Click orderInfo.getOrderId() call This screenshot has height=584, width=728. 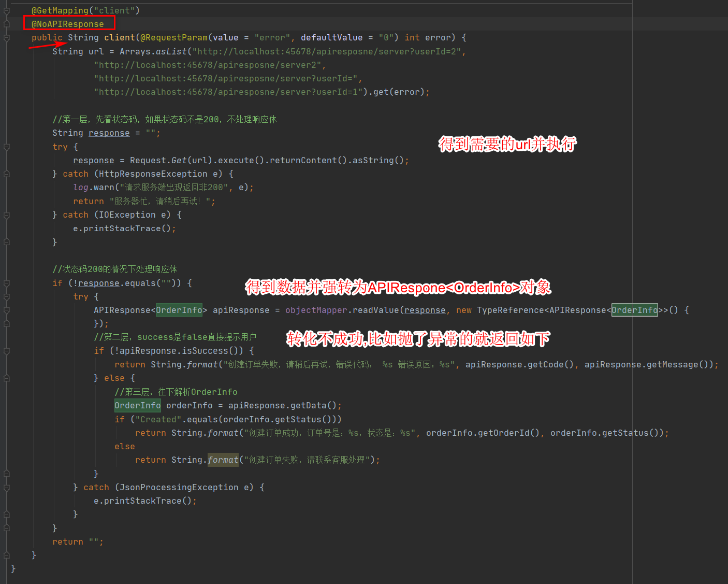coord(483,433)
